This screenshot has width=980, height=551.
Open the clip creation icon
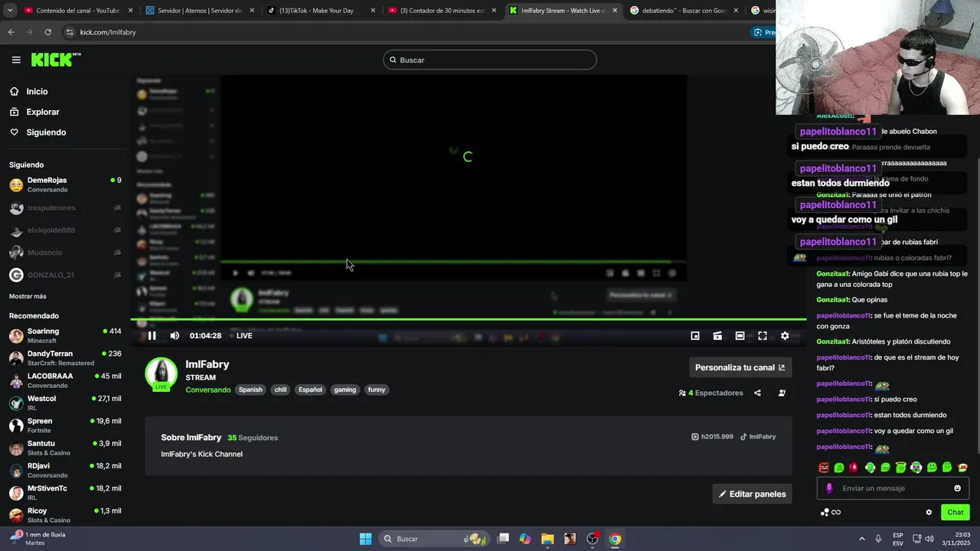point(717,335)
